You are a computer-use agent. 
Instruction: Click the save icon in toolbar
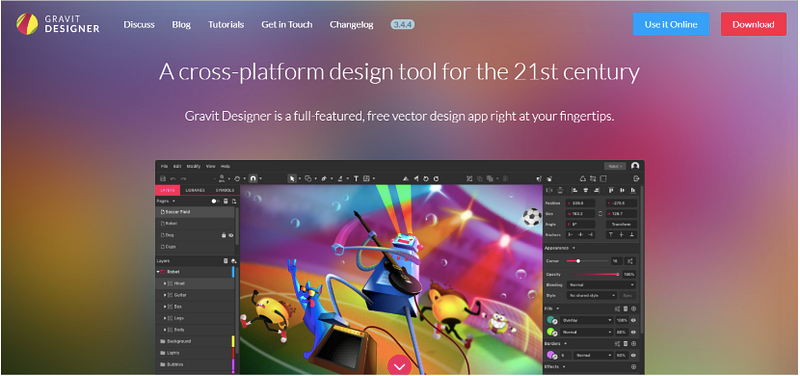pos(163,179)
